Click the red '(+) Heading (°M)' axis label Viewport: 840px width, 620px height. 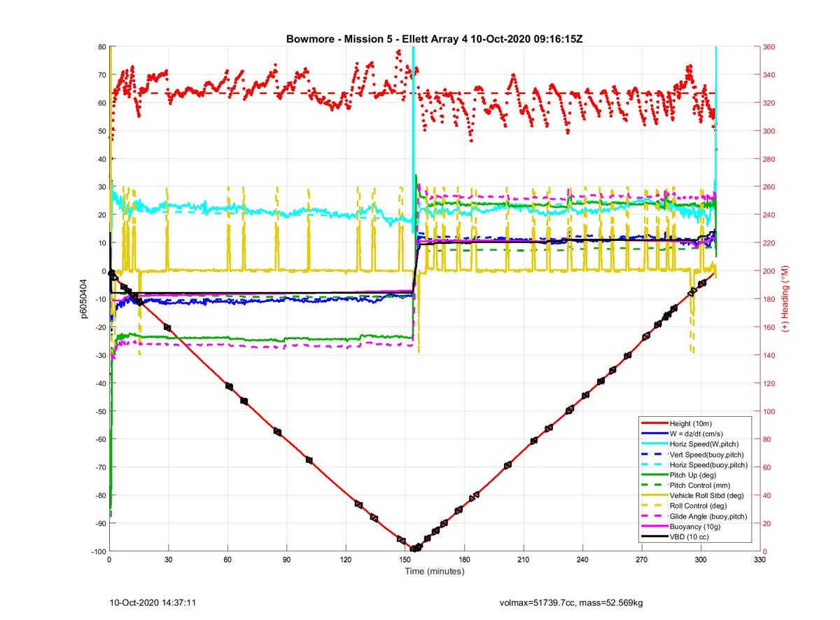pos(785,298)
